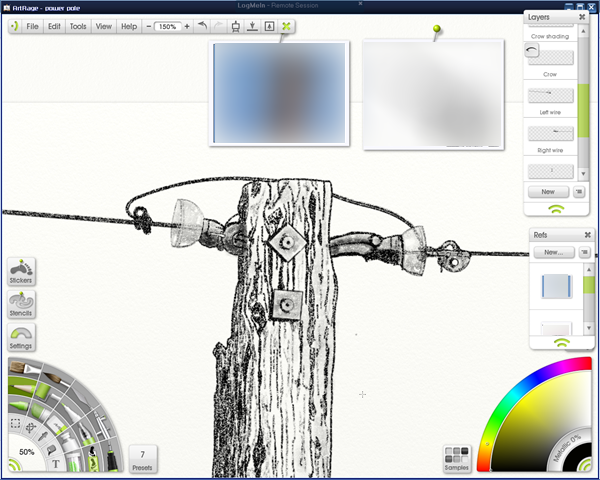The height and width of the screenshot is (480, 600).
Task: Click the New... reference button
Action: coord(554,252)
